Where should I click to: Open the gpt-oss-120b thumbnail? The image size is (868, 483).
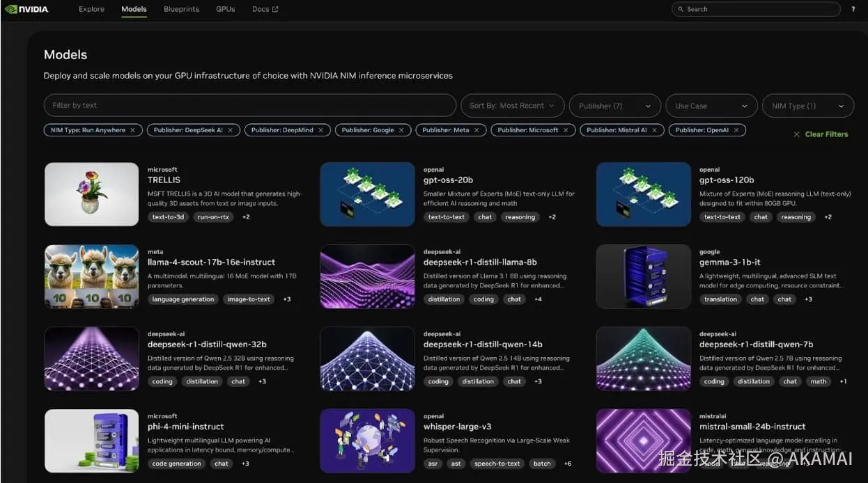643,194
